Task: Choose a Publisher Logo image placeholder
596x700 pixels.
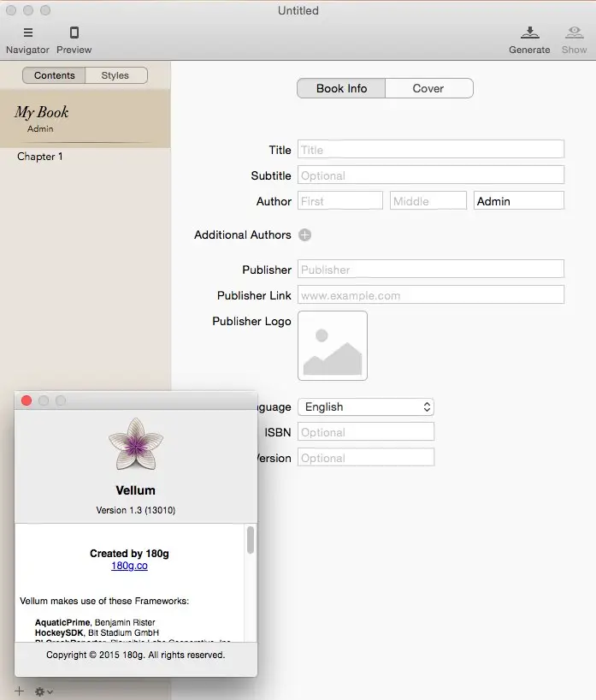Action: pyautogui.click(x=333, y=346)
